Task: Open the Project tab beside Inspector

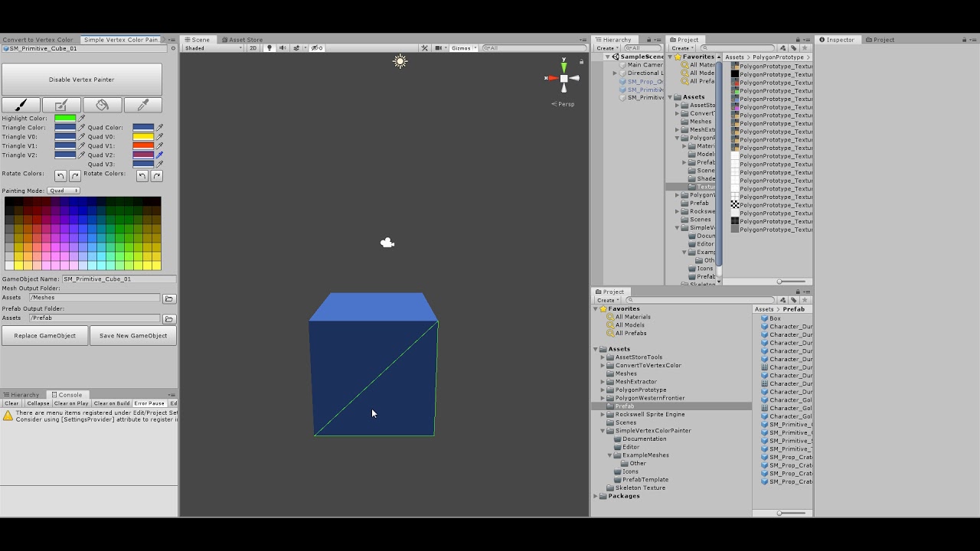Action: click(880, 40)
